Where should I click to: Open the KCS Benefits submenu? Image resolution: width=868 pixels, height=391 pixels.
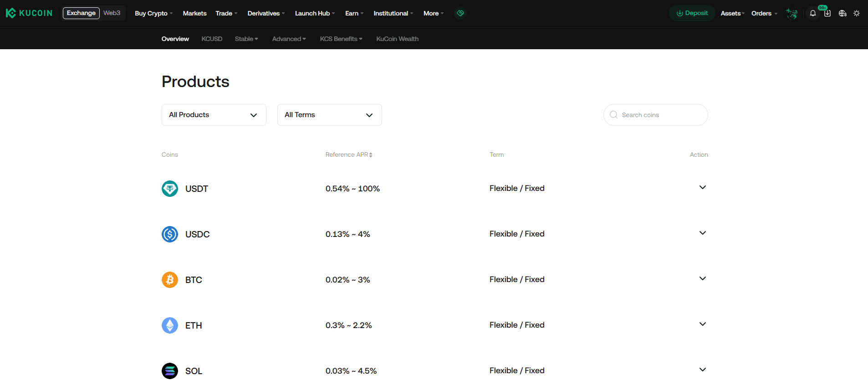click(341, 39)
